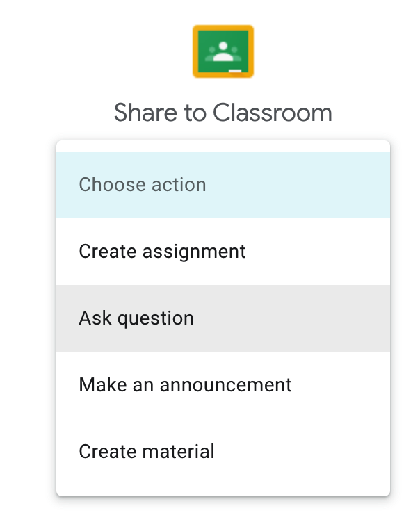The width and height of the screenshot is (420, 531).
Task: Open the Create assignment entry
Action: (x=223, y=252)
